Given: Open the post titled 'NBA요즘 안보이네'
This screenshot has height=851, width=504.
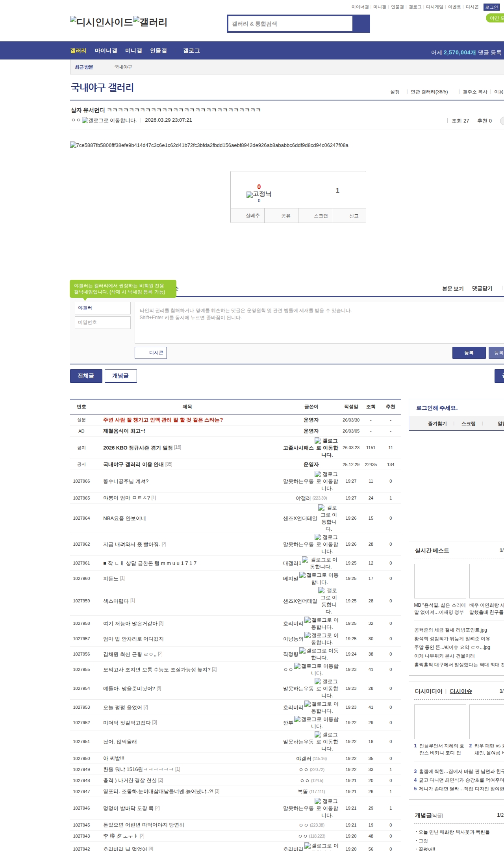Looking at the screenshot, I should coord(124,518).
